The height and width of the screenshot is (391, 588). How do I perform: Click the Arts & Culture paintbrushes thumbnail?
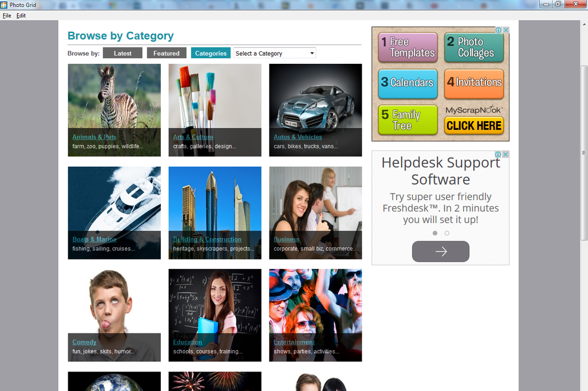point(214,96)
